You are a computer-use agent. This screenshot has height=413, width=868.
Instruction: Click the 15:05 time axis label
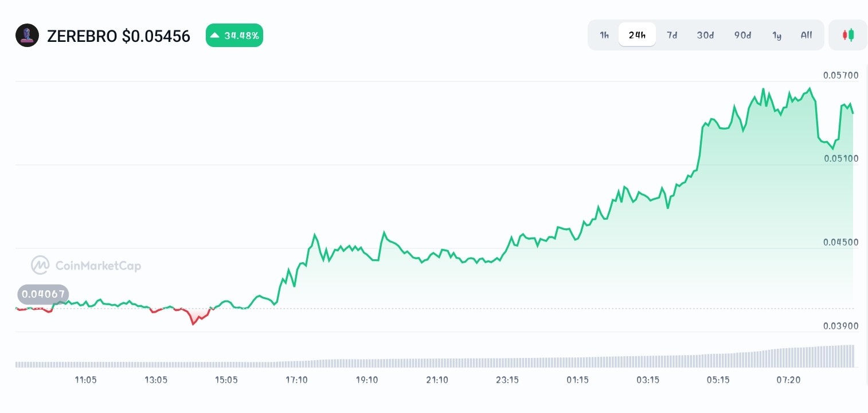[x=226, y=380]
